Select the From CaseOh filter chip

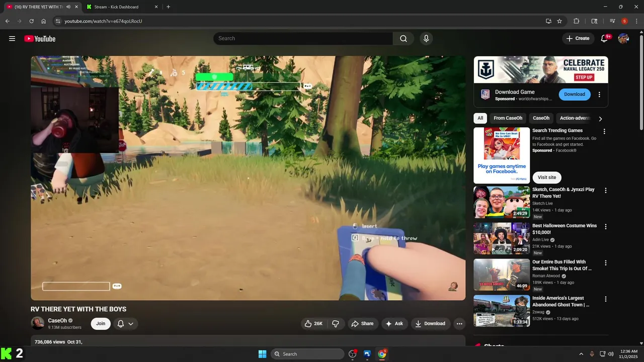pos(508,118)
